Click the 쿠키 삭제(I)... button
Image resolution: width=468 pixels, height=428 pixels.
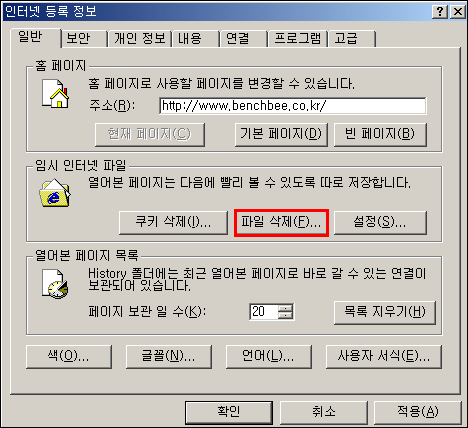pyautogui.click(x=173, y=223)
